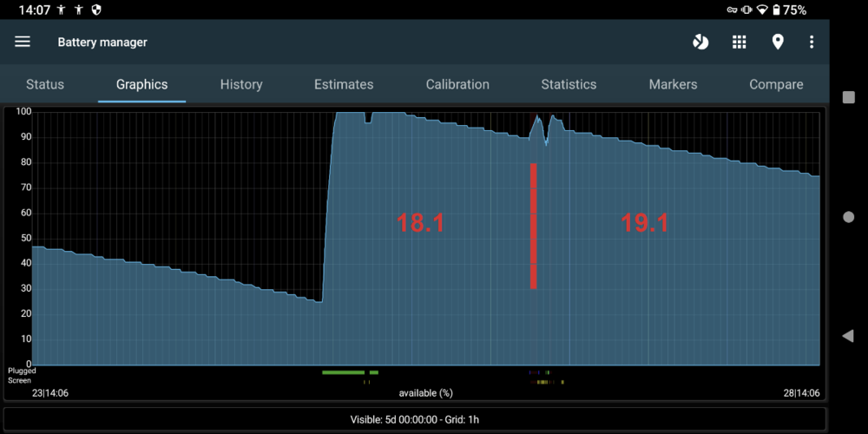Tap the VPN key status icon
The width and height of the screenshot is (868, 434).
click(x=732, y=10)
